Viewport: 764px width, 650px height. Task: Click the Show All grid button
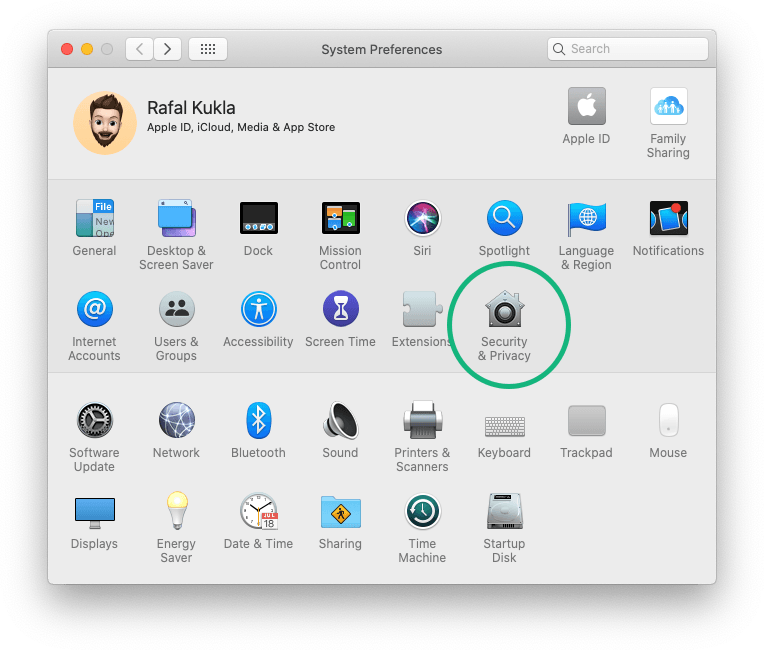(x=208, y=49)
